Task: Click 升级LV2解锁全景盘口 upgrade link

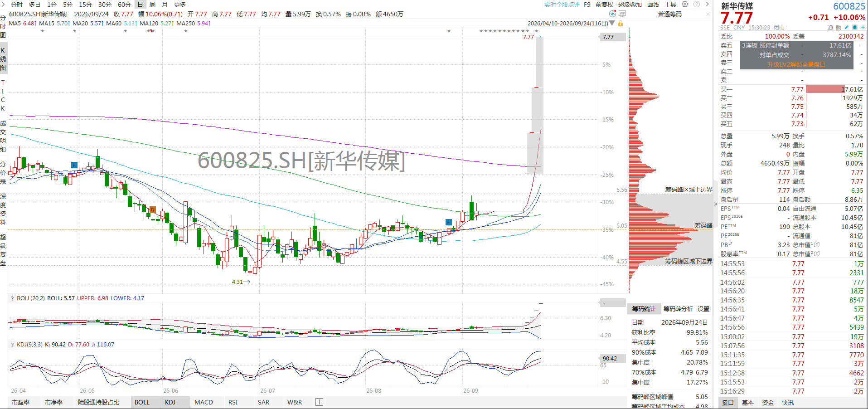Action: point(796,64)
